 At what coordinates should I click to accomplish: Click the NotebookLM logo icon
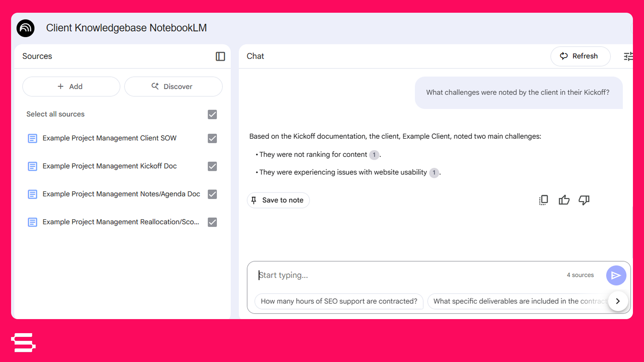coord(25,28)
